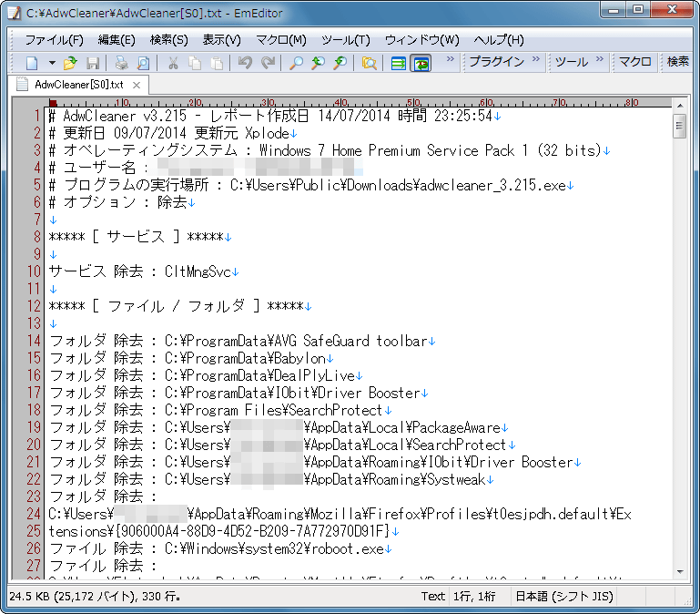Screen dimensions: 700x614
Task: Click the 日本語 (シフト JIS) encoding status
Action: [564, 596]
